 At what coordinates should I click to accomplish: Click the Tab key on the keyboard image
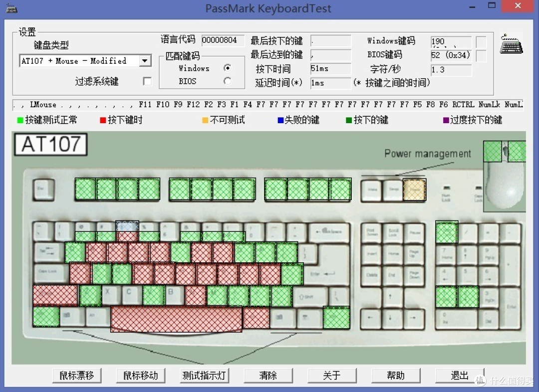coord(48,252)
